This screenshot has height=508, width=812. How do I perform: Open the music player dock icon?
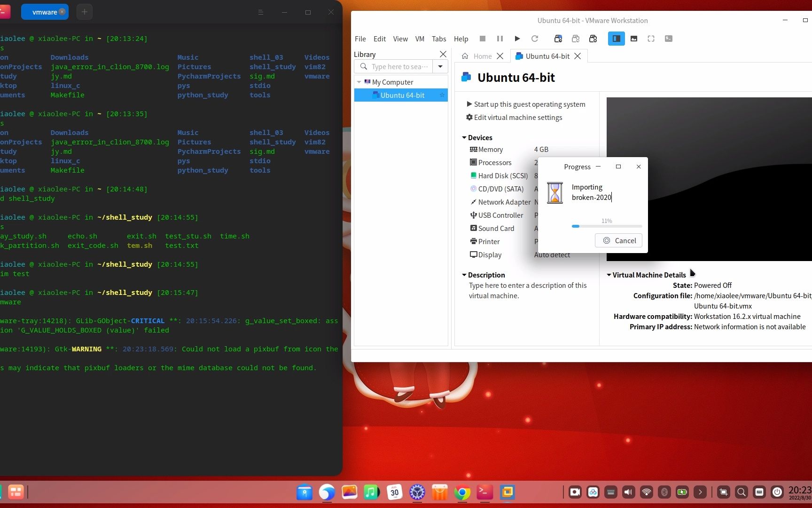[372, 492]
